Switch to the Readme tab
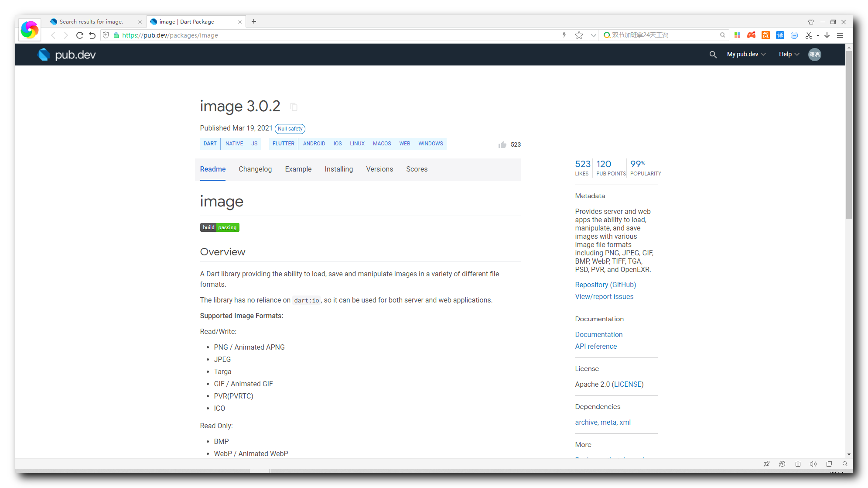 (213, 169)
